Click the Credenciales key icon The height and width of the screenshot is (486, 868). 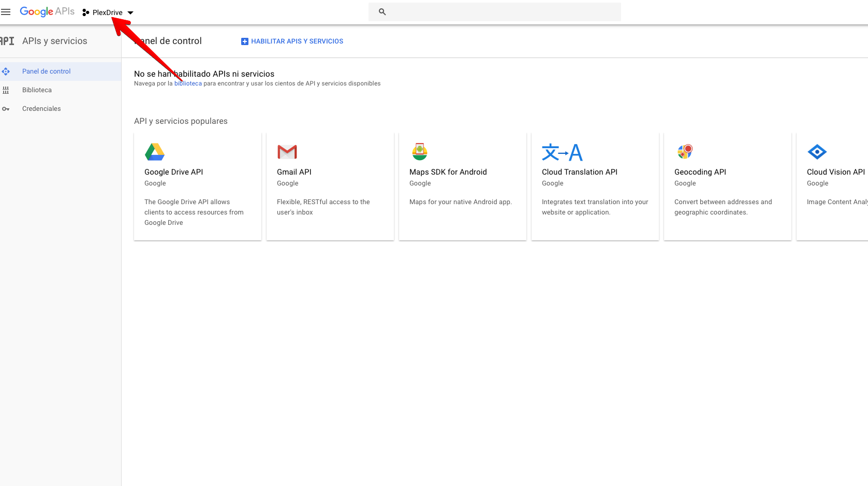(x=6, y=109)
